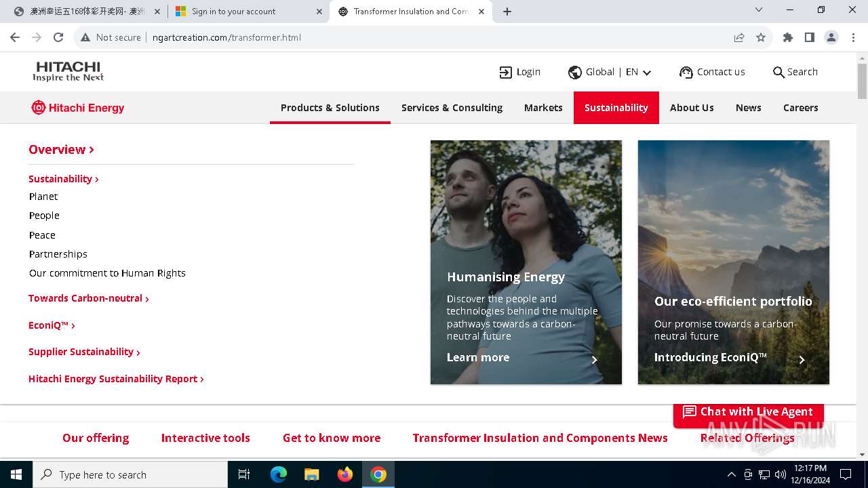Screen dimensions: 868x488
Task: Open the Markets menu
Action: click(x=543, y=108)
